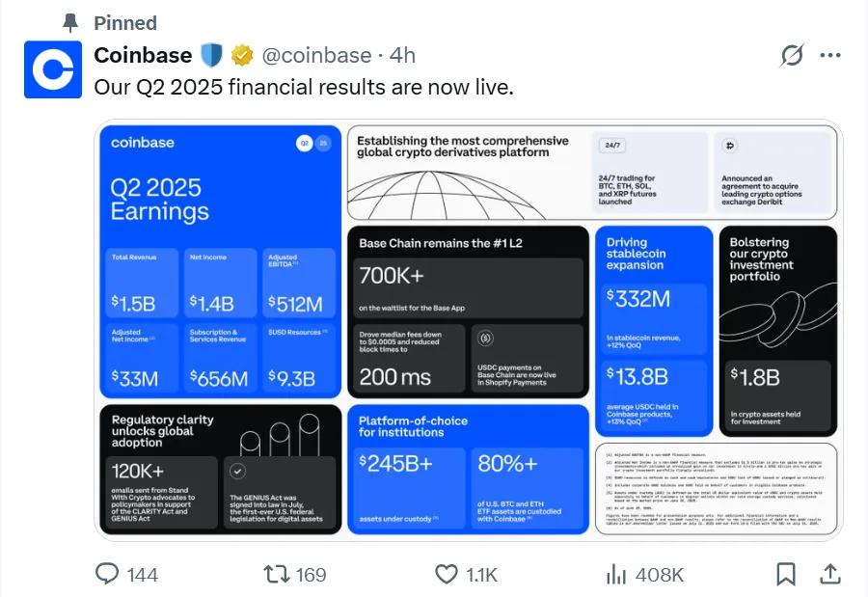Click the gold verified checkmark badge

coord(242,56)
